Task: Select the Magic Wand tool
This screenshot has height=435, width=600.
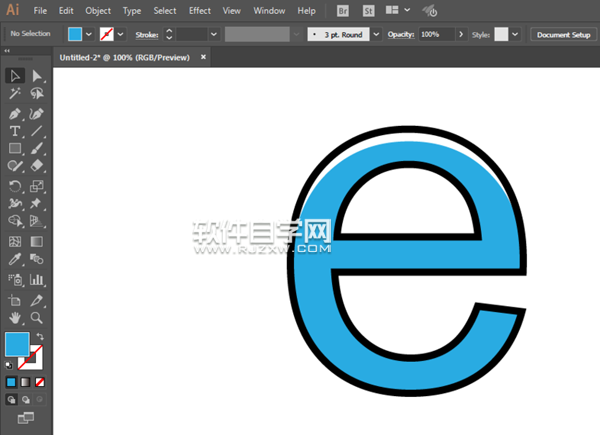Action: [x=15, y=93]
